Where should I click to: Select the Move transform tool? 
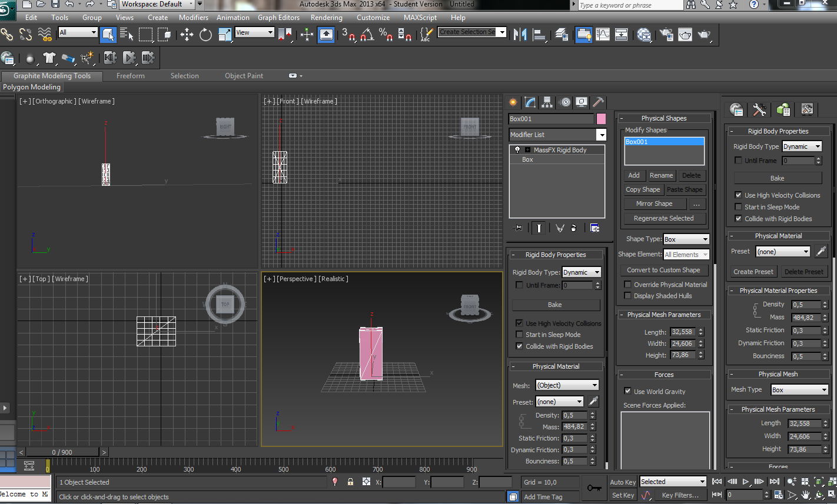coord(187,35)
